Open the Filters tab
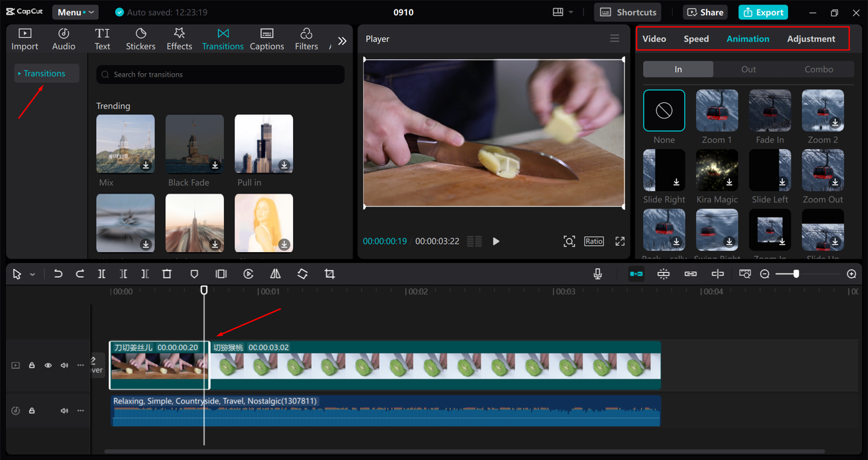868x460 pixels. coord(306,39)
